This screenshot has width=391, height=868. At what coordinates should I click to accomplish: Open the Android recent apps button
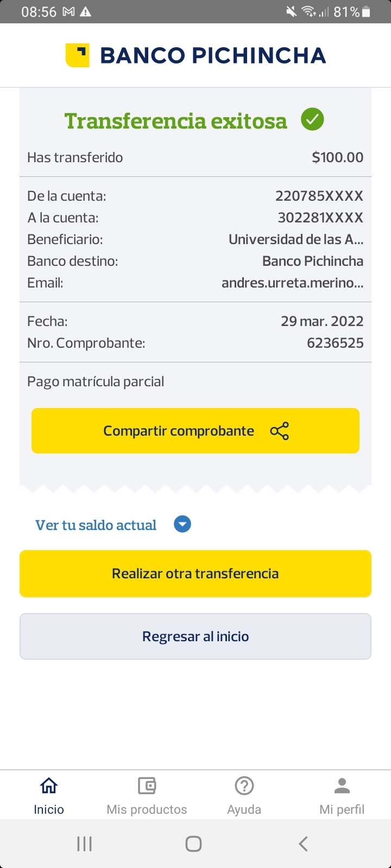(84, 844)
